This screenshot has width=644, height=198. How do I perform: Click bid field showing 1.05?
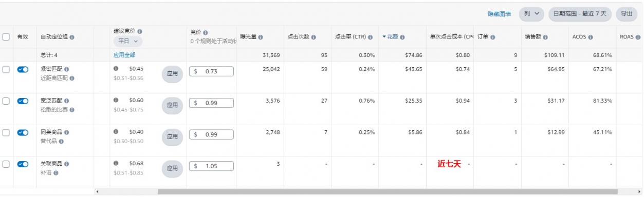(211, 166)
